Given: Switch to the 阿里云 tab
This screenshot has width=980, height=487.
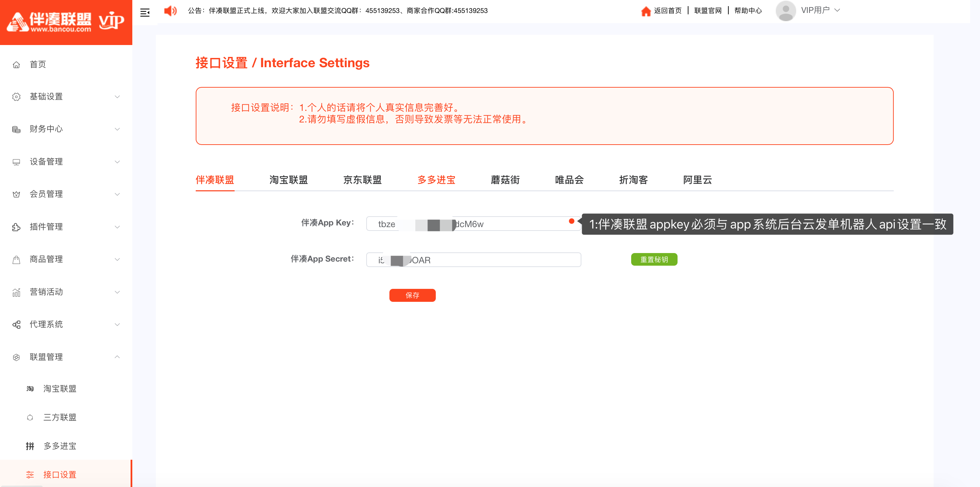Looking at the screenshot, I should [697, 180].
